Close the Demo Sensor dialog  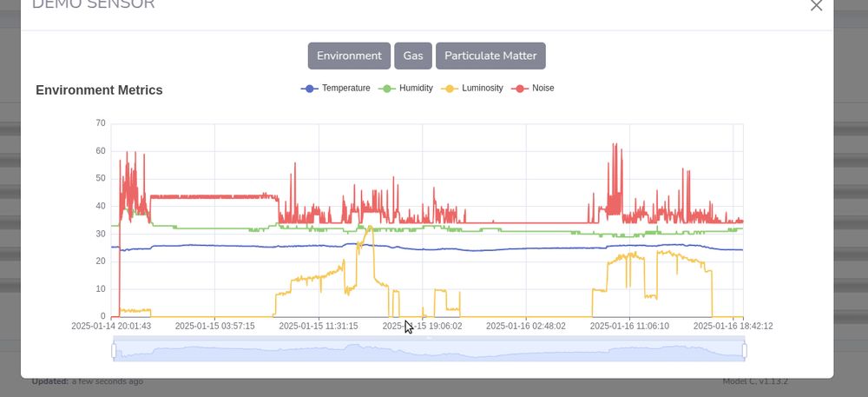point(816,5)
